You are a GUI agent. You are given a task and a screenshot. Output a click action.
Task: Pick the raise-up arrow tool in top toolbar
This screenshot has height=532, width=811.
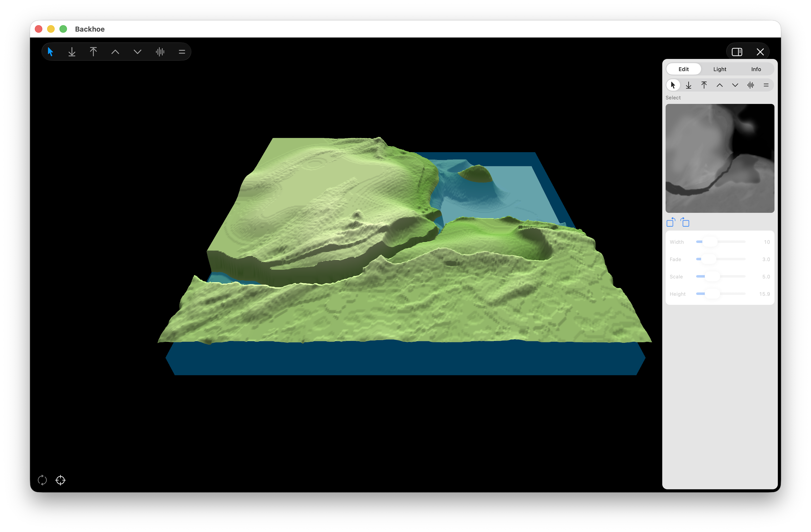pyautogui.click(x=93, y=52)
